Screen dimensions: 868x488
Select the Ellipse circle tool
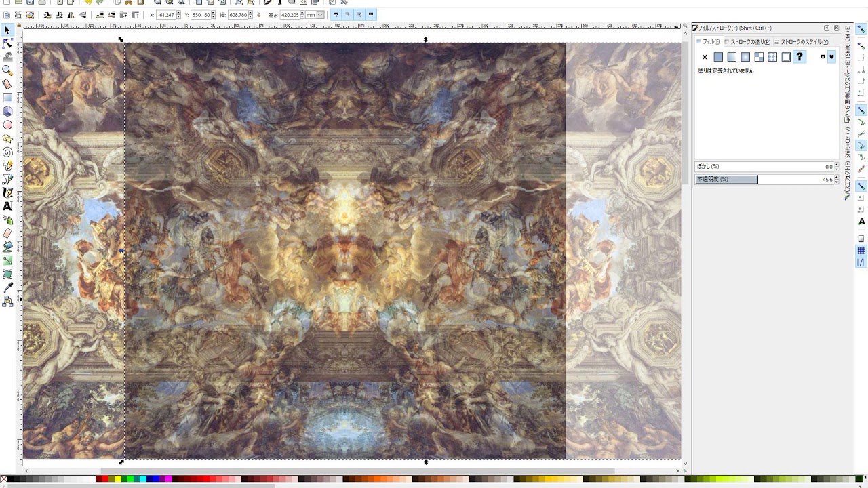7,125
